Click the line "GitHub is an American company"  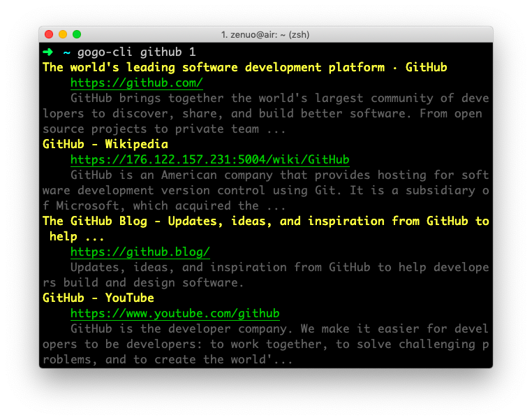[172, 175]
